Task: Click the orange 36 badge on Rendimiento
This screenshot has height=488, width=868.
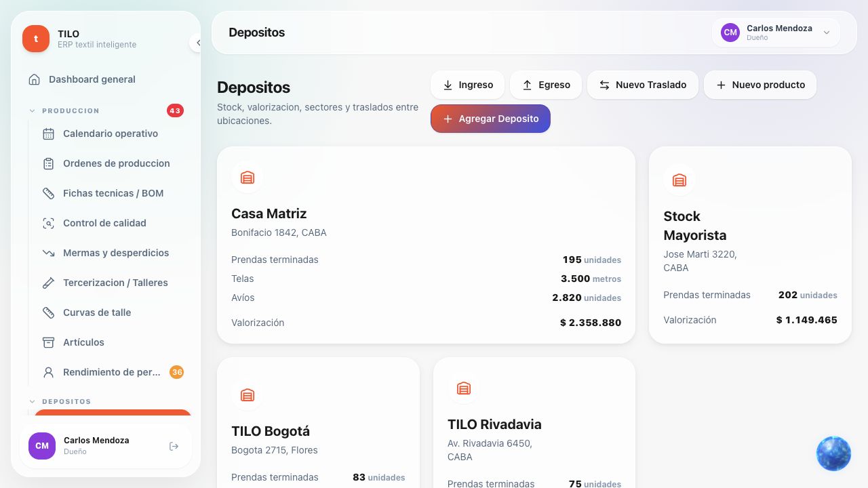Action: coord(176,372)
